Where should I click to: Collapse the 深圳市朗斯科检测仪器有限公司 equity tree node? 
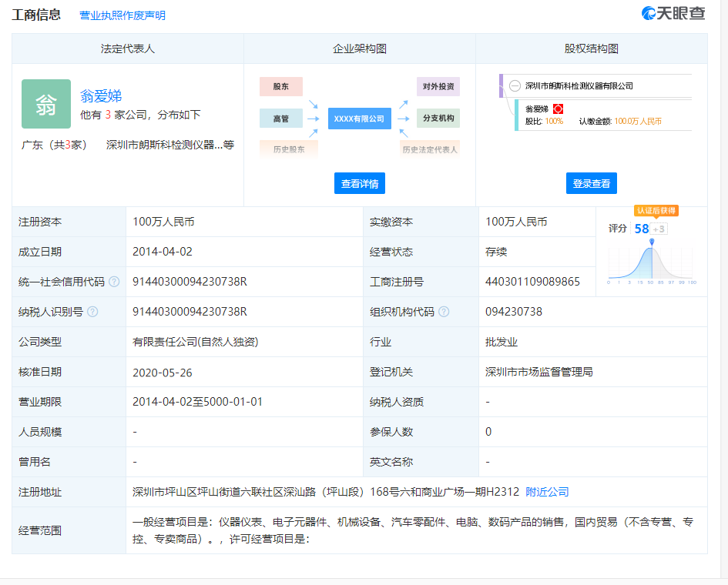[515, 86]
